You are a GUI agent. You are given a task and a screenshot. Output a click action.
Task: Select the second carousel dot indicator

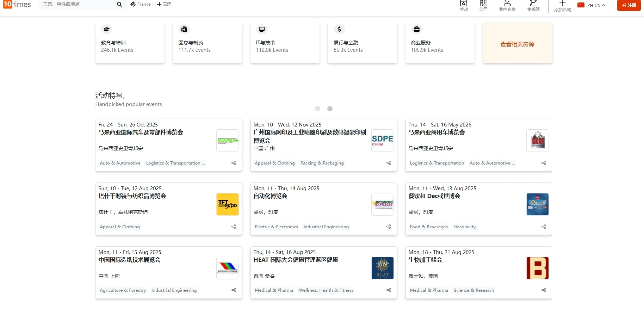click(330, 109)
